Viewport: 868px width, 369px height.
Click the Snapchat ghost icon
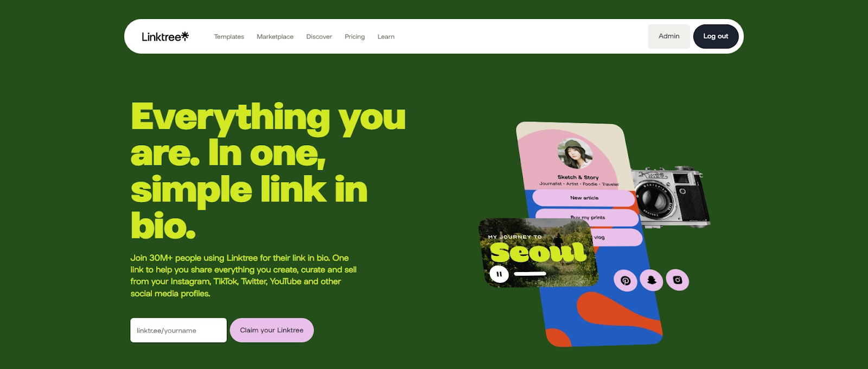[x=652, y=280]
